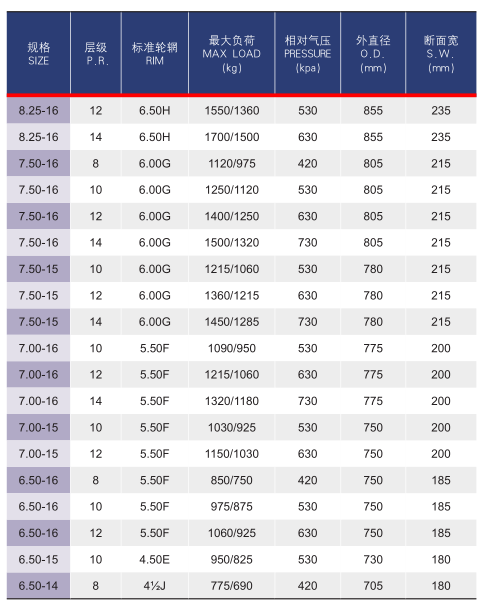This screenshot has width=485, height=606.
Task: Click the S.W. (mm) header
Action: tap(441, 53)
